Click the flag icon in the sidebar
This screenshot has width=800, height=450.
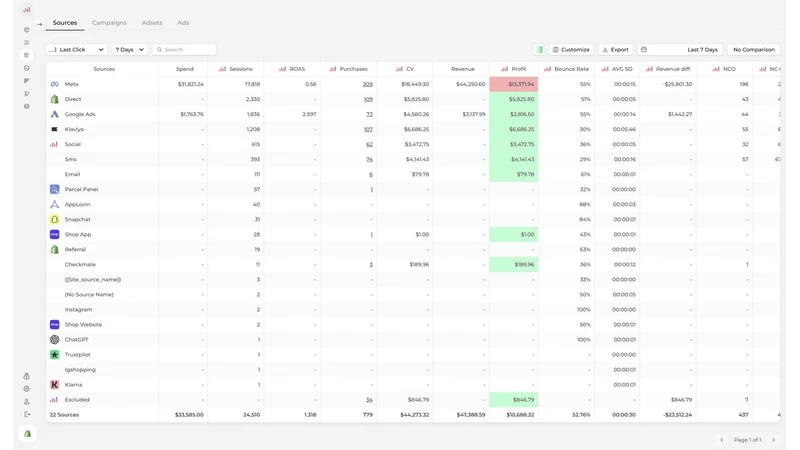tap(27, 81)
